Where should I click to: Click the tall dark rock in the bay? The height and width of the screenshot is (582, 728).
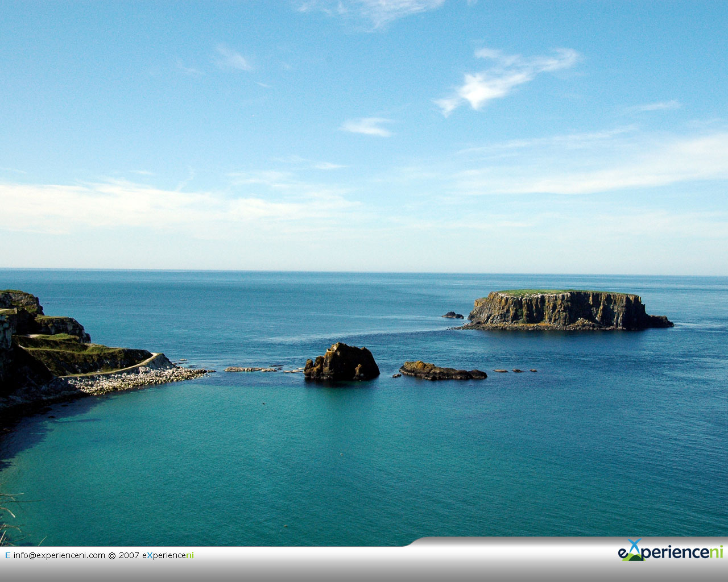pos(341,362)
